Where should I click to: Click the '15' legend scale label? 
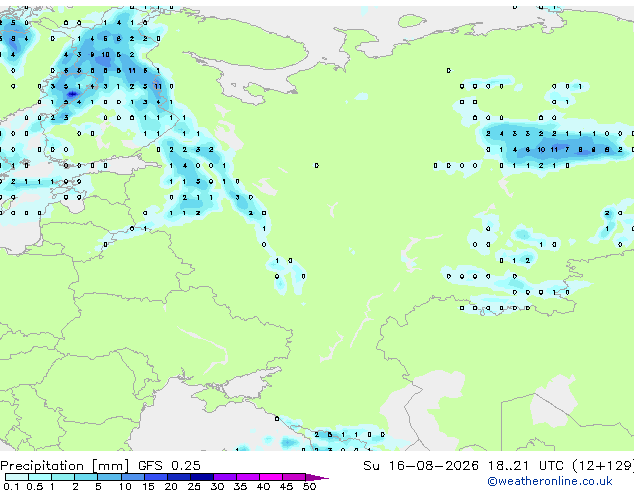148,486
